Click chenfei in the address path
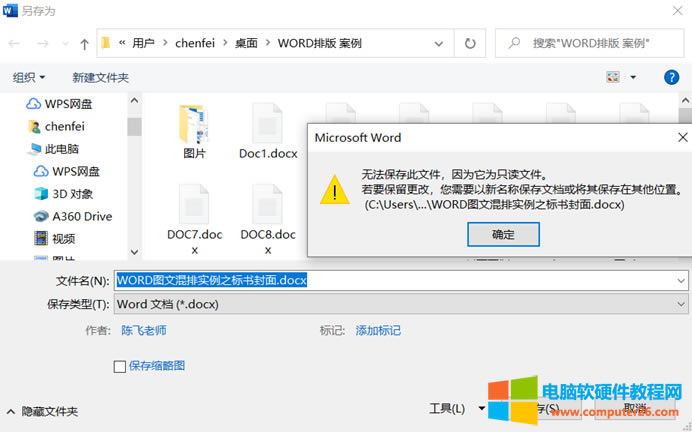Viewport: 692px width, 432px height. click(195, 43)
